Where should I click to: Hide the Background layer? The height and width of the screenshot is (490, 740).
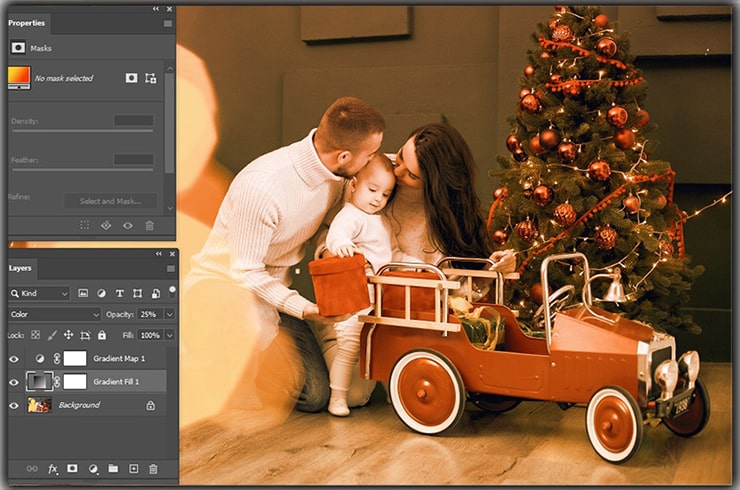(14, 406)
